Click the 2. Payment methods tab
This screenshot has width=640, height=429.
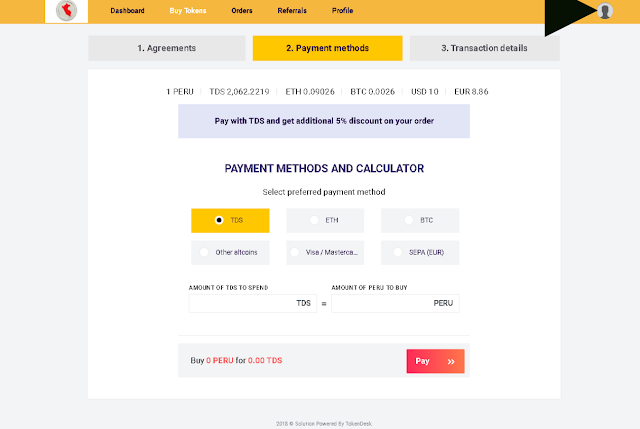327,48
